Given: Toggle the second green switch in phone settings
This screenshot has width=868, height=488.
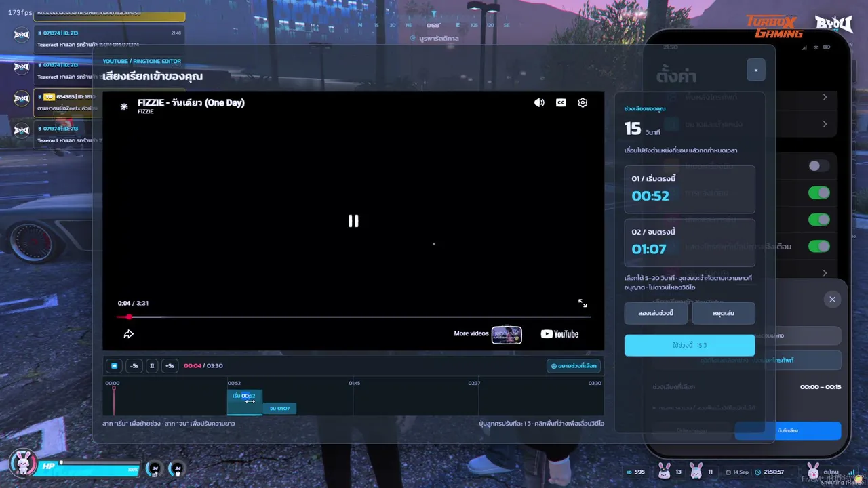Looking at the screenshot, I should tap(819, 220).
